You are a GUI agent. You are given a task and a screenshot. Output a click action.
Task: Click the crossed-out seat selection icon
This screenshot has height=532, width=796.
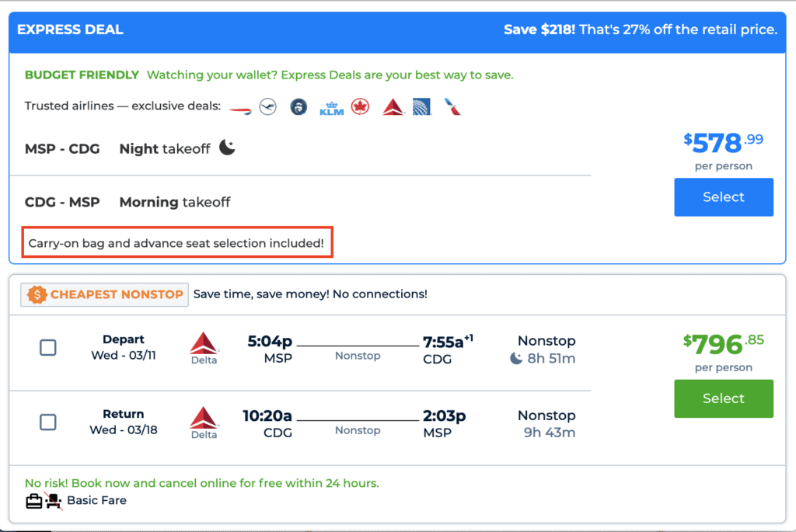(x=53, y=501)
